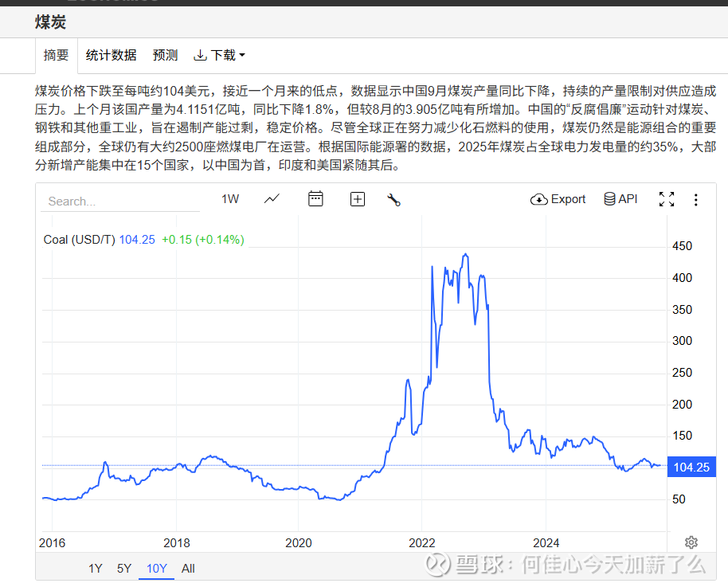The image size is (728, 587).
Task: Open the API database link
Action: (x=620, y=199)
